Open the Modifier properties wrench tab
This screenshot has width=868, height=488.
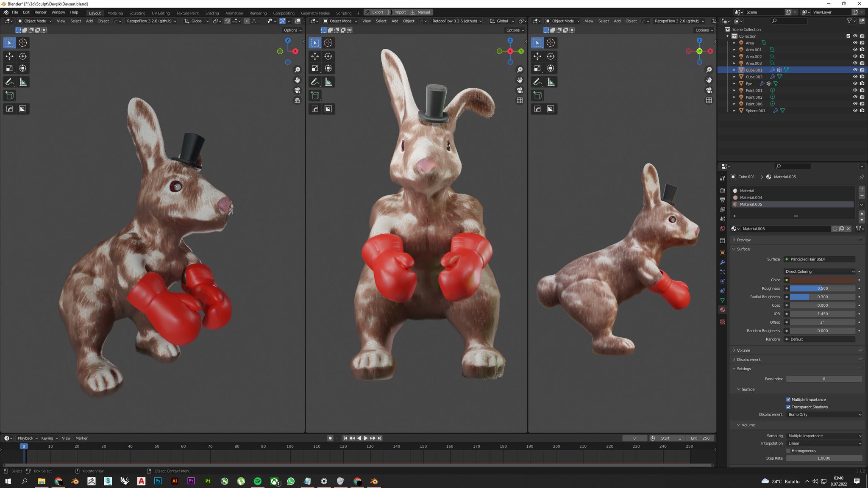click(723, 262)
